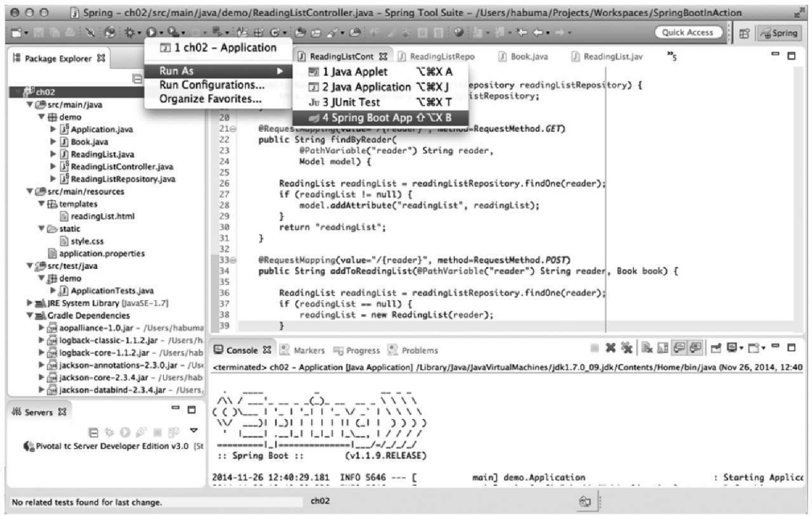This screenshot has height=516, width=812.
Task: Click the Run external tools icon
Action: click(x=173, y=33)
